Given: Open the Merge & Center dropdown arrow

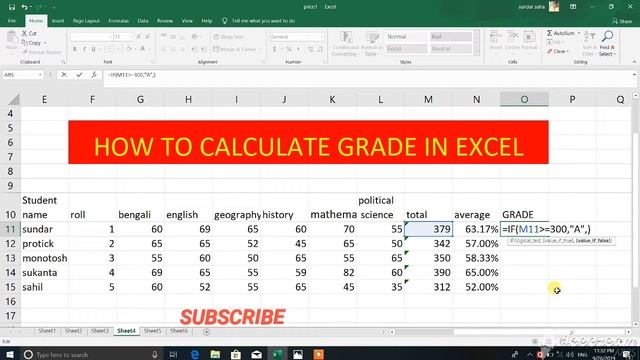Looking at the screenshot, I should pyautogui.click(x=260, y=49).
